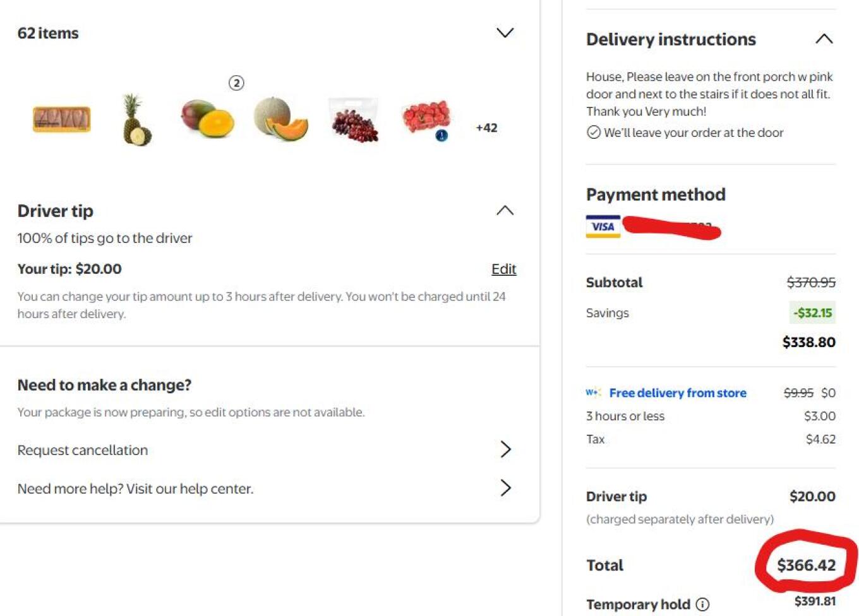Select the chicken package thumbnail
The image size is (859, 616).
coord(62,119)
